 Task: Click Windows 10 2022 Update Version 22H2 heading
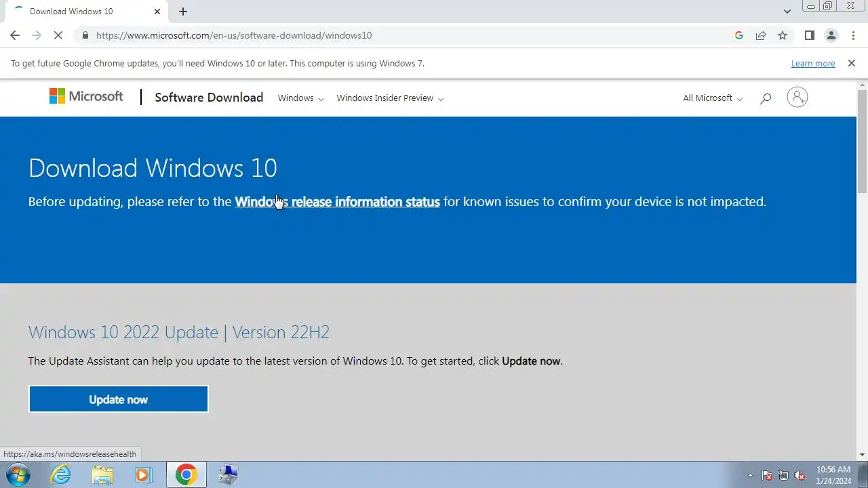[x=179, y=332]
